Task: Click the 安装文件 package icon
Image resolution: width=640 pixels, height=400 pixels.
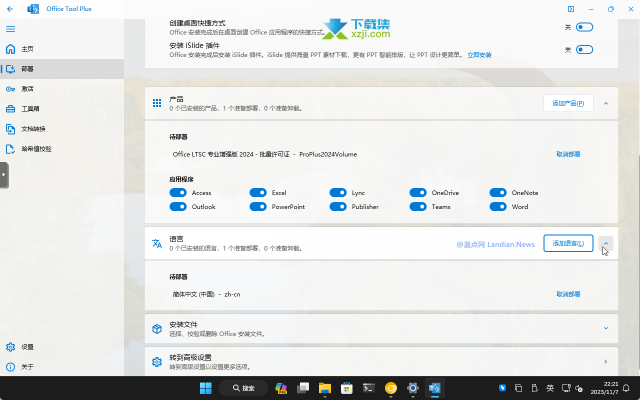Action: click(157, 329)
